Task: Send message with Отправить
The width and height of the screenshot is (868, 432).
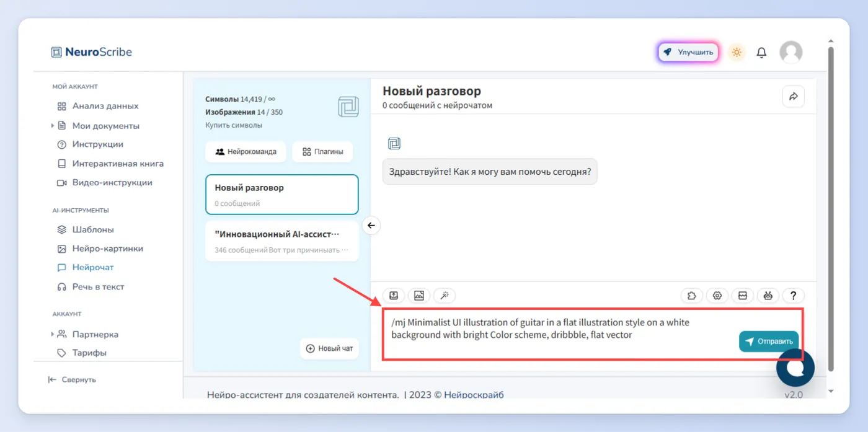Action: (769, 341)
